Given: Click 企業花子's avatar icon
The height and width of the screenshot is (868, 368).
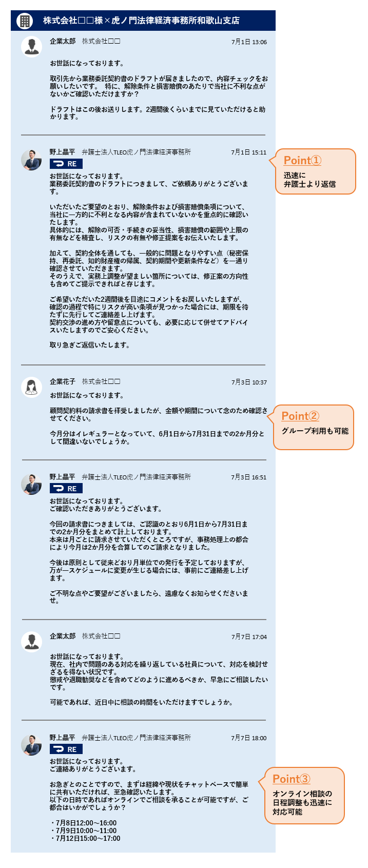Looking at the screenshot, I should coord(31,387).
